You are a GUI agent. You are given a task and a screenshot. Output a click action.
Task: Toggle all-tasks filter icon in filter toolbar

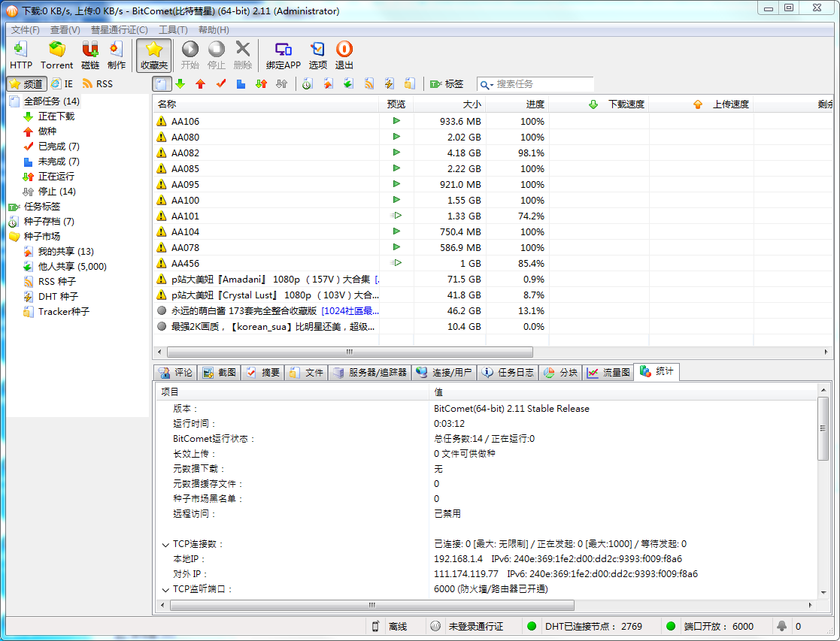pos(161,84)
